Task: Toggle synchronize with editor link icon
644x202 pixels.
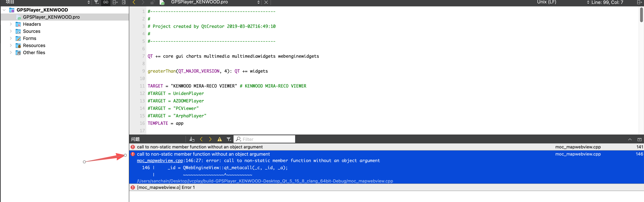Action: (106, 2)
